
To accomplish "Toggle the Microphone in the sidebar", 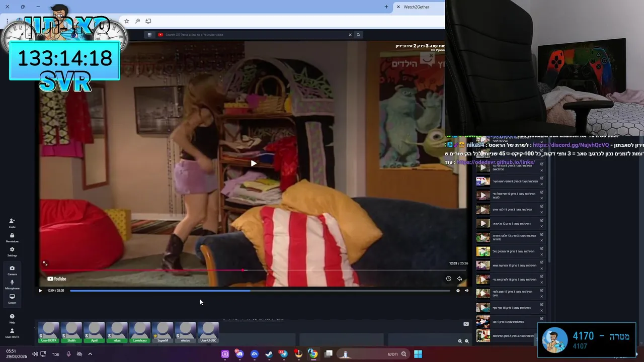I will click(x=12, y=285).
